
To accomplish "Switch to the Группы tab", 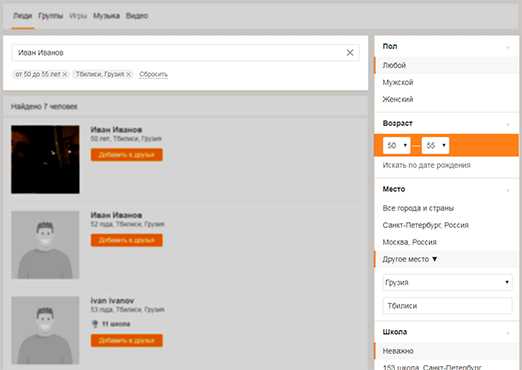I will [50, 16].
